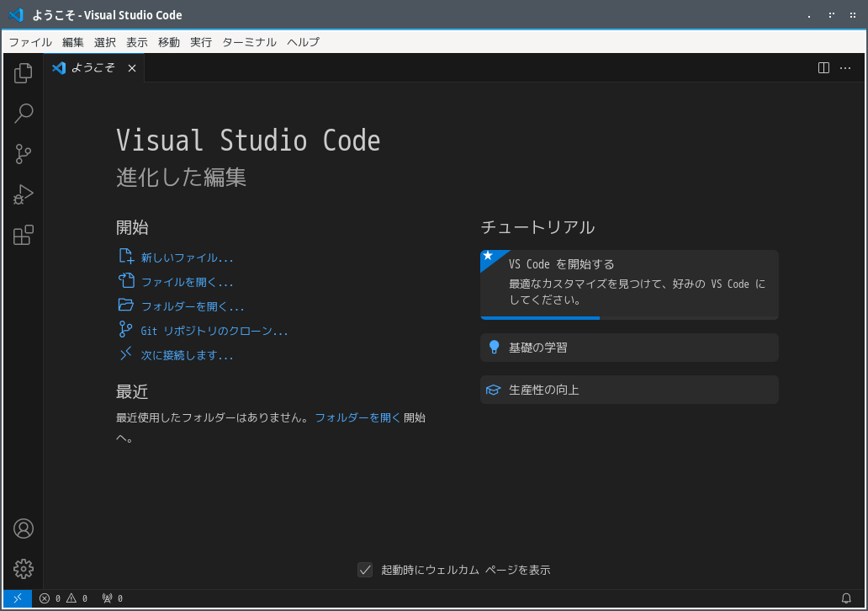Select the ようこそ editor tab
868x611 pixels.
[94, 67]
